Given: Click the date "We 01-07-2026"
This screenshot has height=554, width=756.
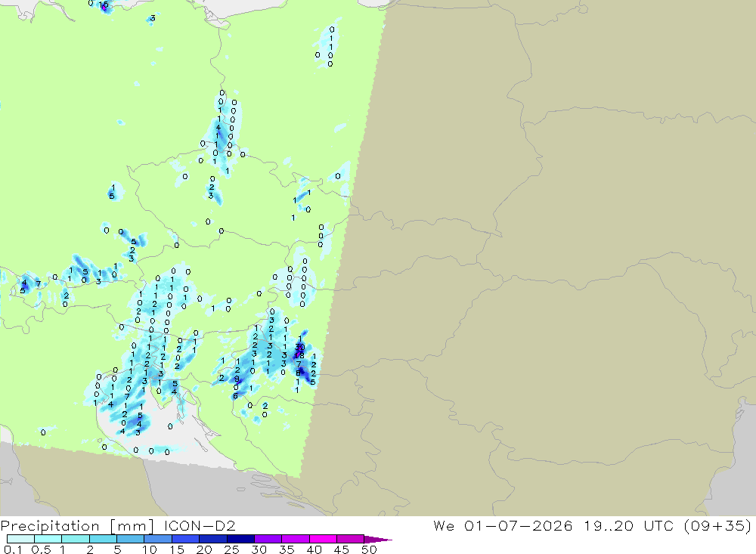Looking at the screenshot, I should [x=503, y=525].
